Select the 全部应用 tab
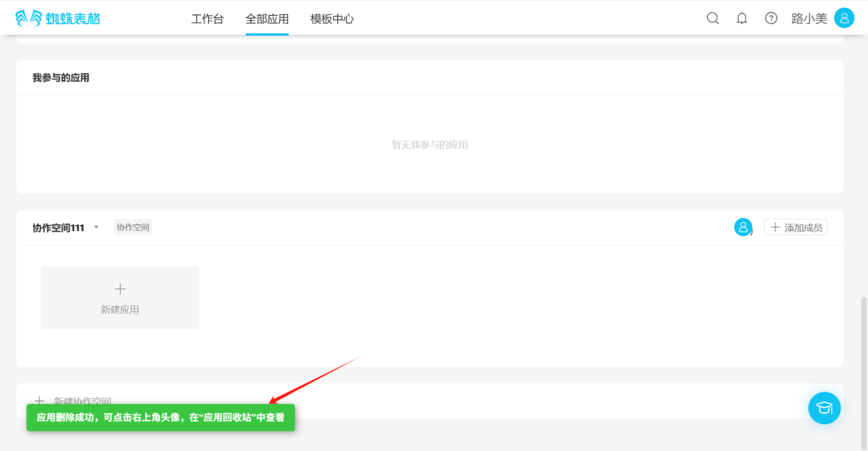 coord(267,19)
